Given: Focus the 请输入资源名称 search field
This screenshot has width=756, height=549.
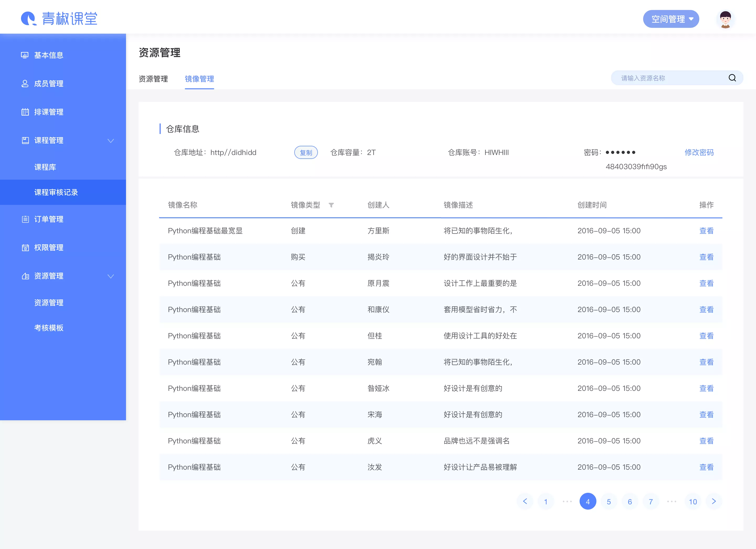Looking at the screenshot, I should 677,78.
